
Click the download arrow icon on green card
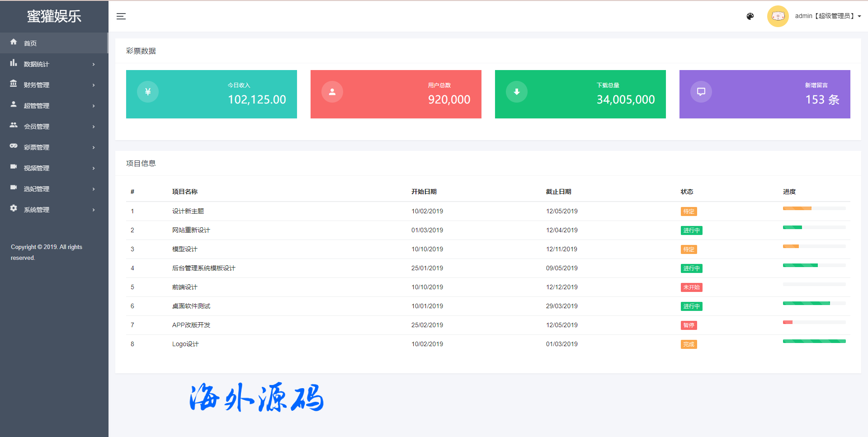pyautogui.click(x=517, y=92)
